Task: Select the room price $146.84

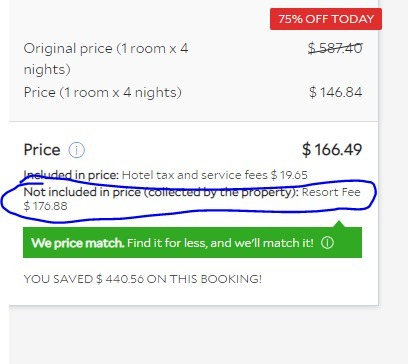Action: [x=336, y=92]
